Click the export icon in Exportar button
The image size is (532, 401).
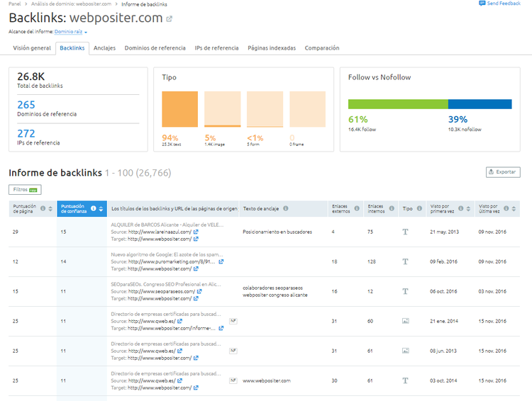click(491, 172)
